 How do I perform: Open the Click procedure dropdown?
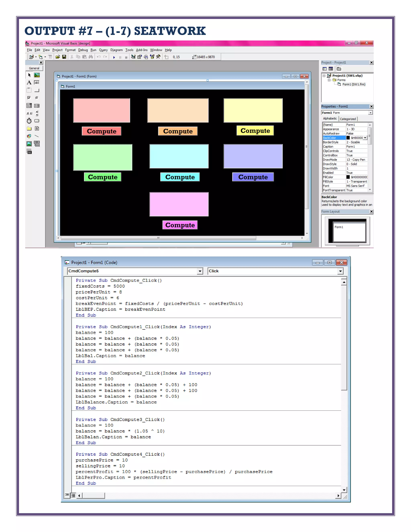[340, 271]
